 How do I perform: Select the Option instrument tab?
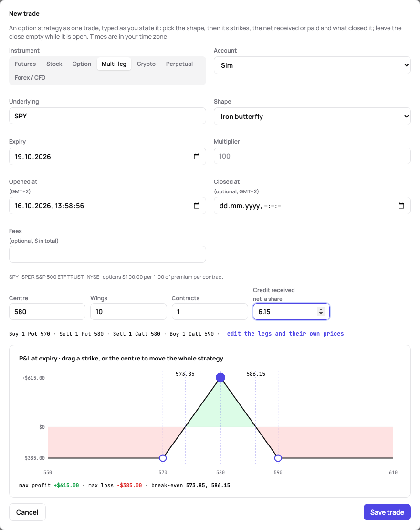pos(82,64)
